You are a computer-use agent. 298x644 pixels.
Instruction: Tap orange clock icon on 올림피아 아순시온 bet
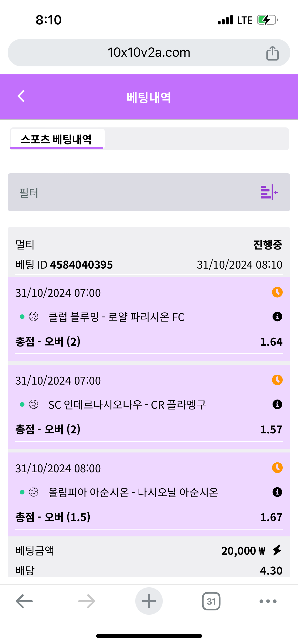277,468
